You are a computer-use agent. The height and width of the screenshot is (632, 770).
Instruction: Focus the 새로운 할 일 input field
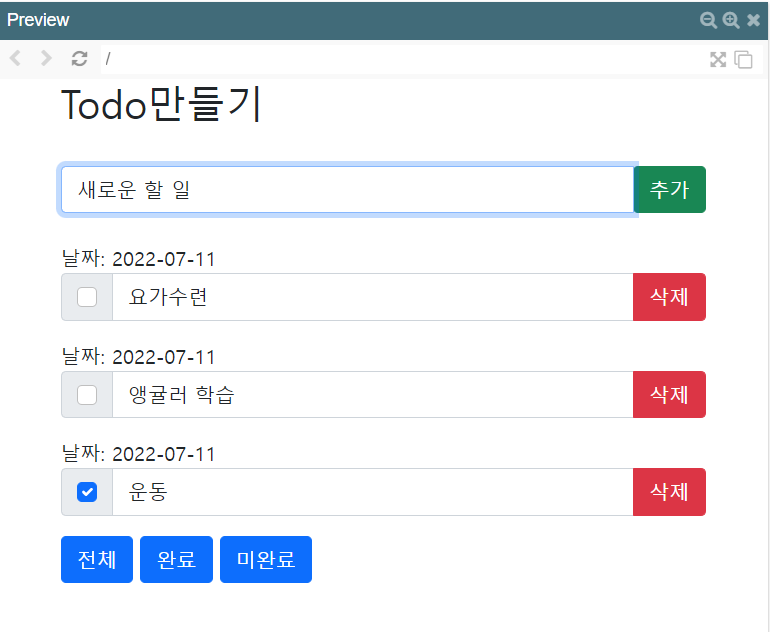(x=347, y=190)
